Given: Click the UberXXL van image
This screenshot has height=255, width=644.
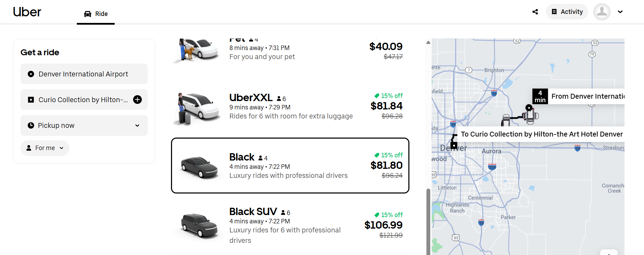Looking at the screenshot, I should pyautogui.click(x=198, y=108).
